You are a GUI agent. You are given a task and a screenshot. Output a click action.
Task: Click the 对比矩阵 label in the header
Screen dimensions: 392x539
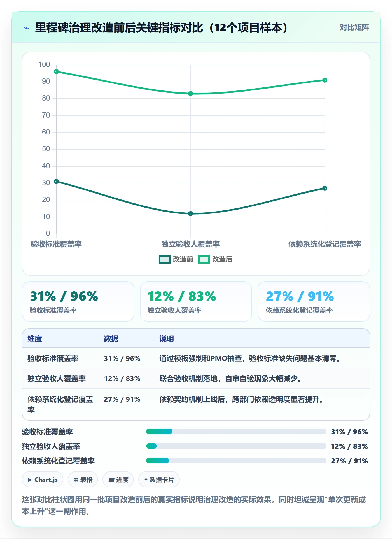[x=354, y=27]
